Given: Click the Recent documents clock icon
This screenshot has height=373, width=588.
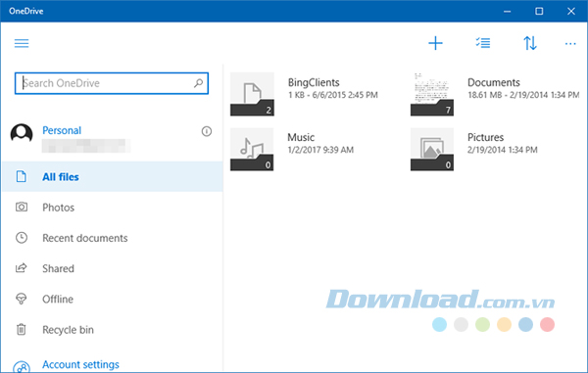Looking at the screenshot, I should 22,238.
